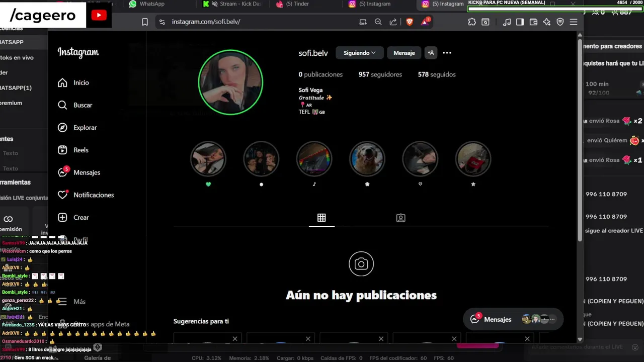Open floating Mensajes chat widget
The height and width of the screenshot is (362, 644).
click(513, 319)
